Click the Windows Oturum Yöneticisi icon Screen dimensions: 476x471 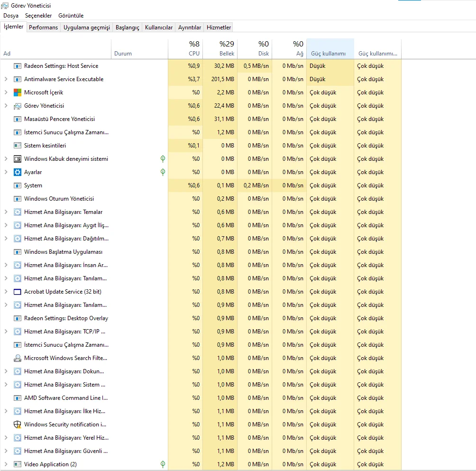(18, 199)
